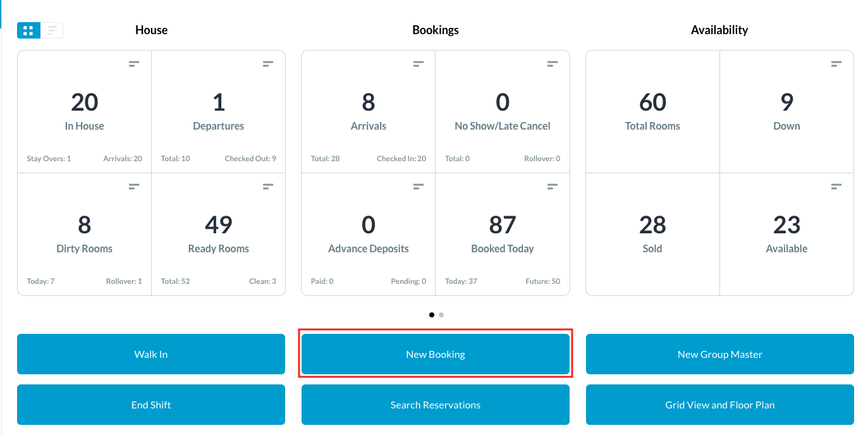
Task: Open Grid View and Floor Plan
Action: pos(719,405)
